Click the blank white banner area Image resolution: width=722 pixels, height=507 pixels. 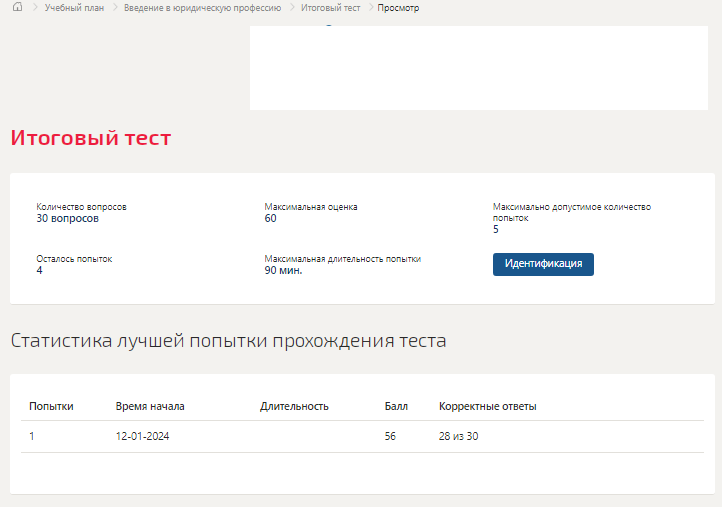click(478, 68)
